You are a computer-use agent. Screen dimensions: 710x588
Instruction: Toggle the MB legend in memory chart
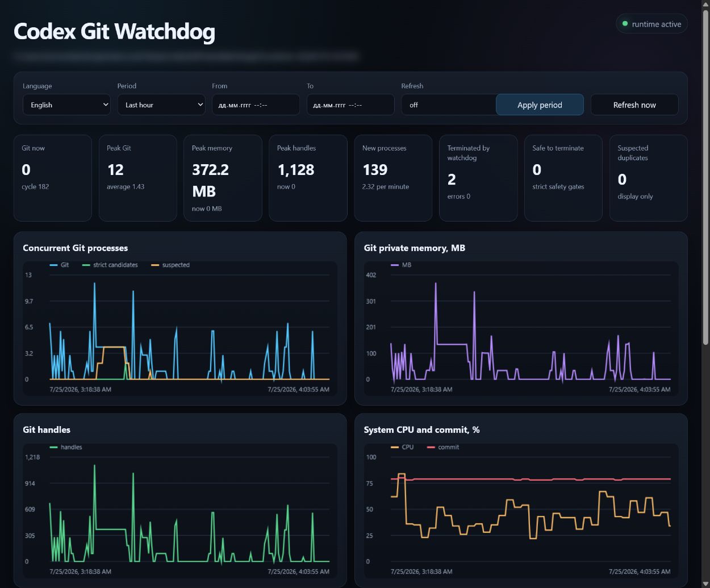[x=401, y=265]
